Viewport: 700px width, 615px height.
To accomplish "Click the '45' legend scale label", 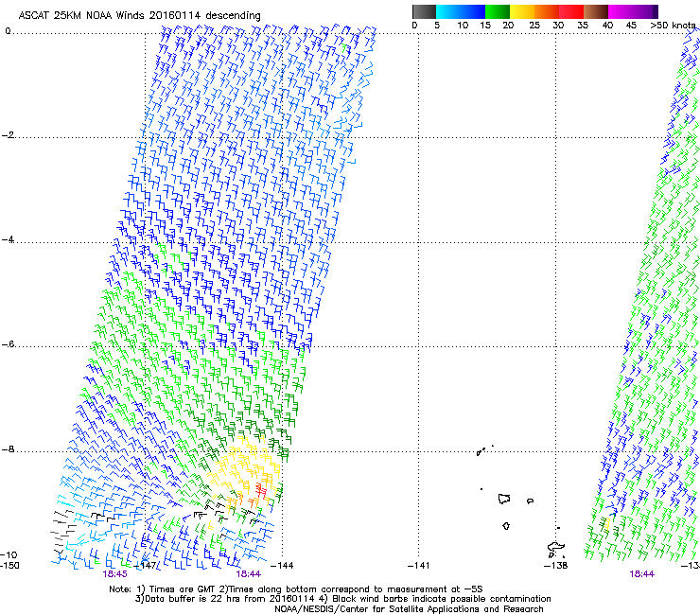I will 631,26.
